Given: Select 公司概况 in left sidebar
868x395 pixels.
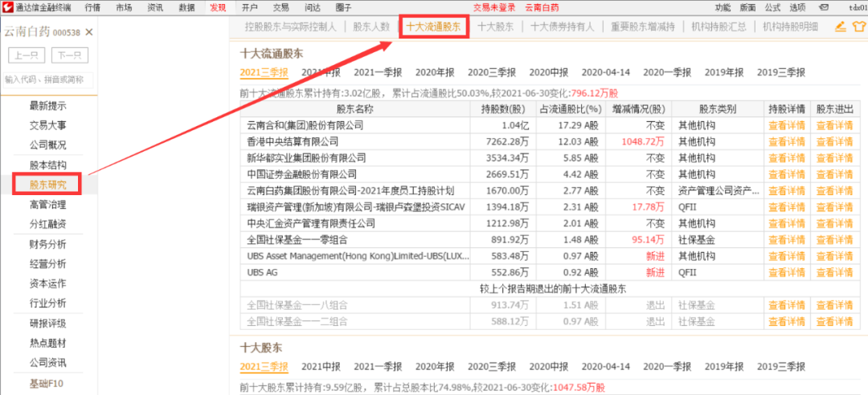Looking at the screenshot, I should coord(48,145).
